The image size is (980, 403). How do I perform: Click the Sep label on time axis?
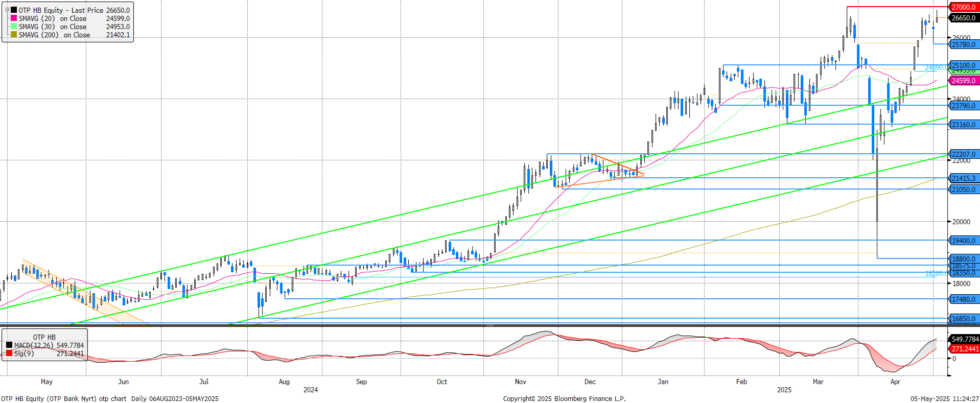coord(361,382)
